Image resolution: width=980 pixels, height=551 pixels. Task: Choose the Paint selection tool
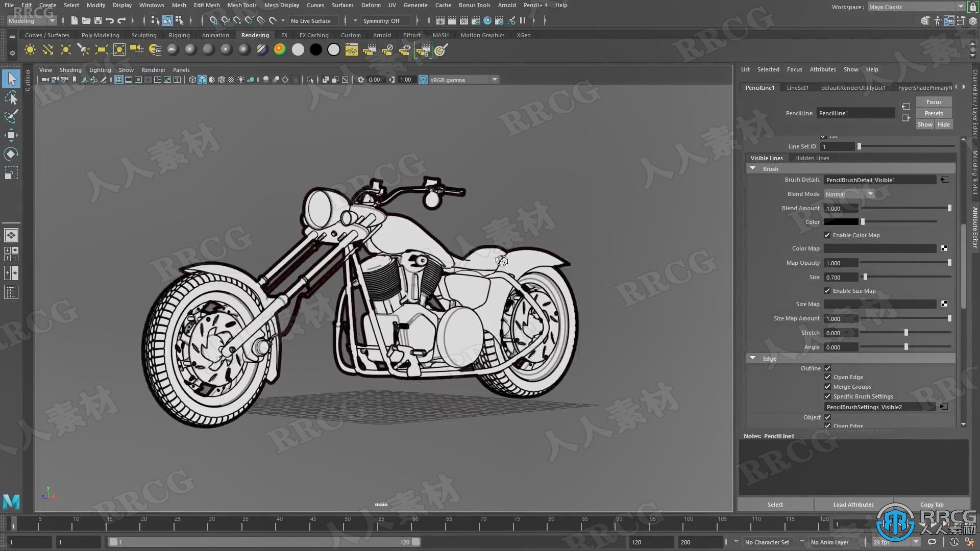pyautogui.click(x=11, y=116)
